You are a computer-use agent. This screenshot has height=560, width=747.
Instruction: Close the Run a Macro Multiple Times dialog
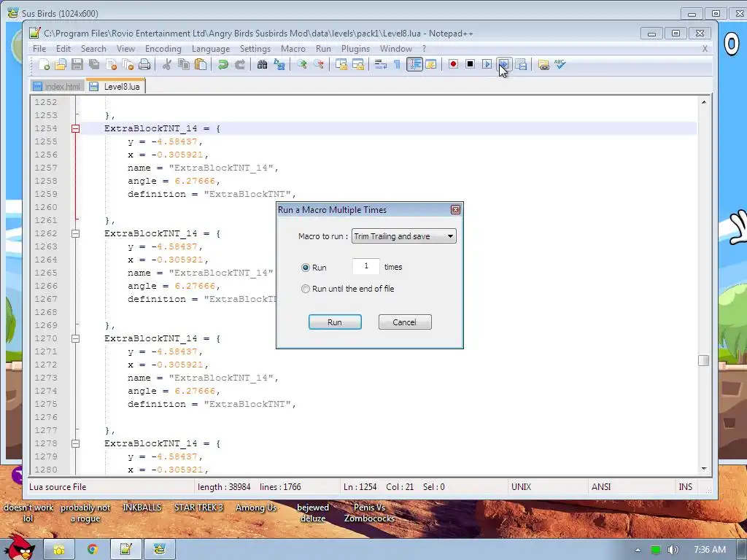pyautogui.click(x=455, y=209)
